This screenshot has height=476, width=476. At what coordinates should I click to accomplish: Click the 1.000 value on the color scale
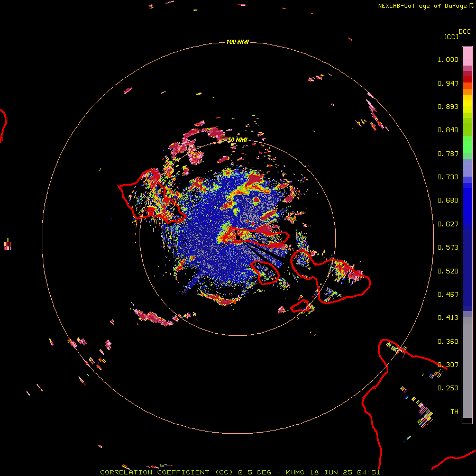click(448, 59)
